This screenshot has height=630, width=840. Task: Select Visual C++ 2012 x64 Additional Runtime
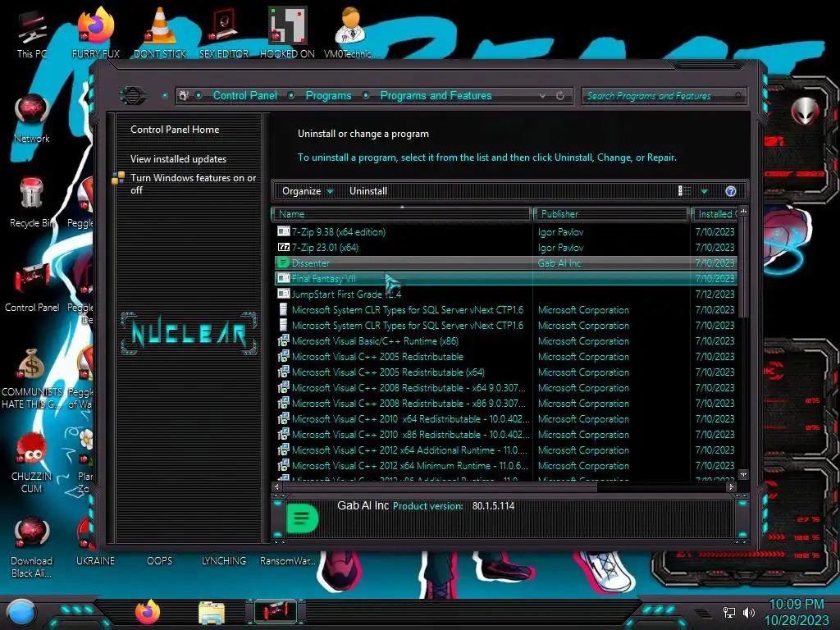pyautogui.click(x=506, y=450)
